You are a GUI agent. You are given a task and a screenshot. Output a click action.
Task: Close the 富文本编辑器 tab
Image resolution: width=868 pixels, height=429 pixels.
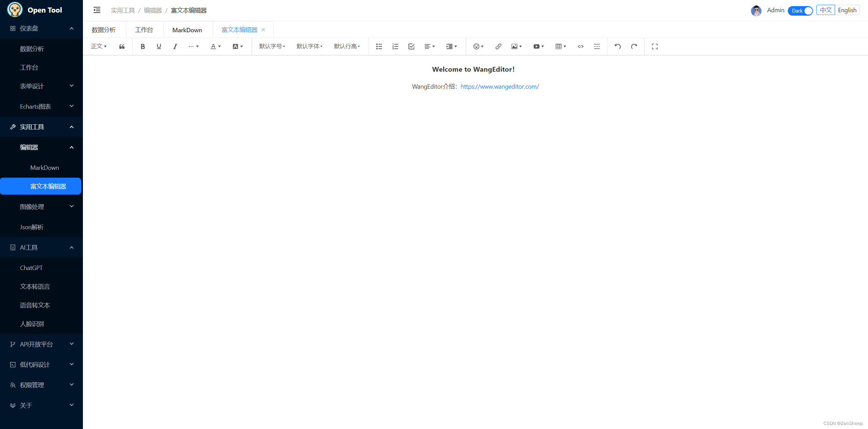tap(263, 30)
